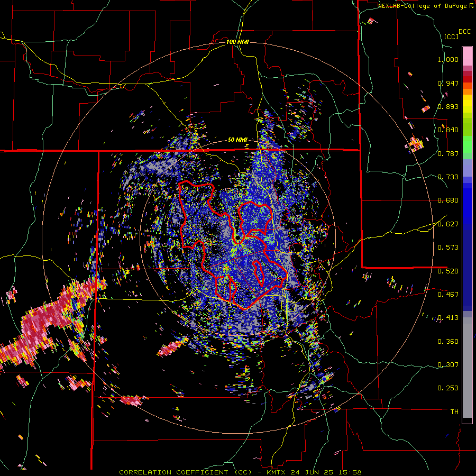Screen dimensions: 476x476
Task: Click the 50 NMI range ring label
Action: point(237,140)
